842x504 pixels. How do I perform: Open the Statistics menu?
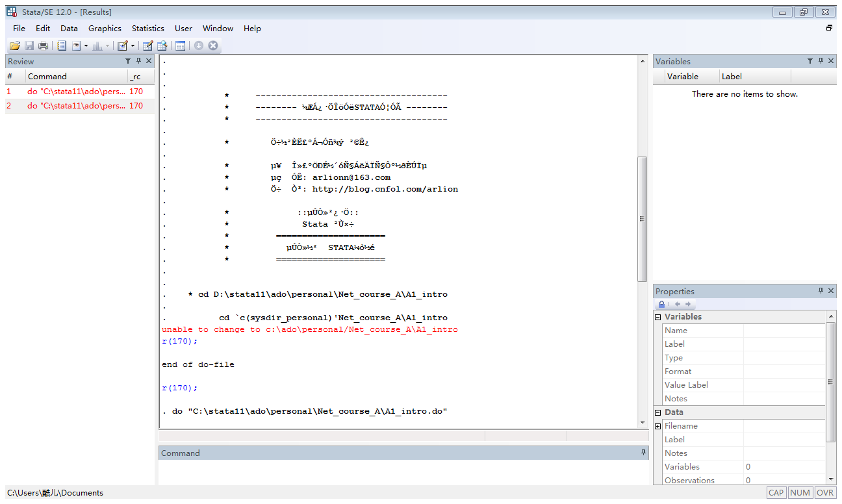pos(148,28)
